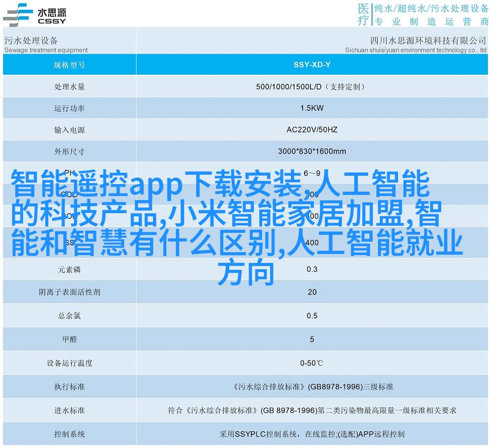
Task: Select the 0.5 value cell
Action: point(312,316)
